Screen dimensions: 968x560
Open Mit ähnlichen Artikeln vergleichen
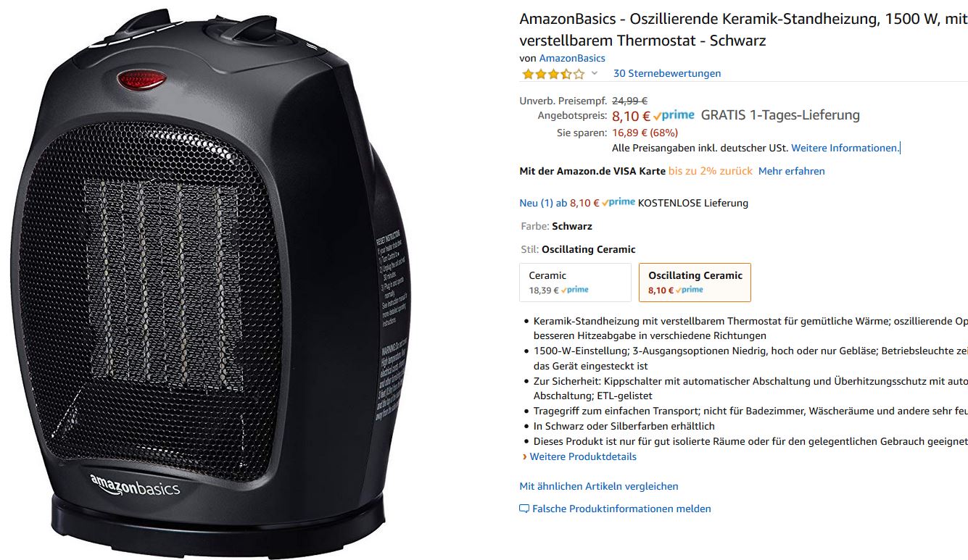click(599, 486)
